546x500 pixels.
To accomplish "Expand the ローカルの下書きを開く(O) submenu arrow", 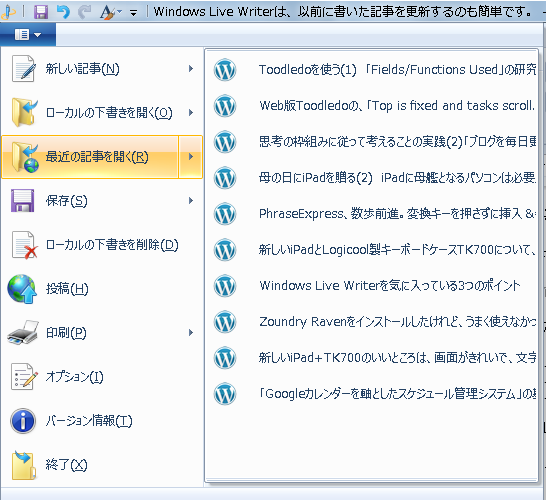I will pos(190,112).
